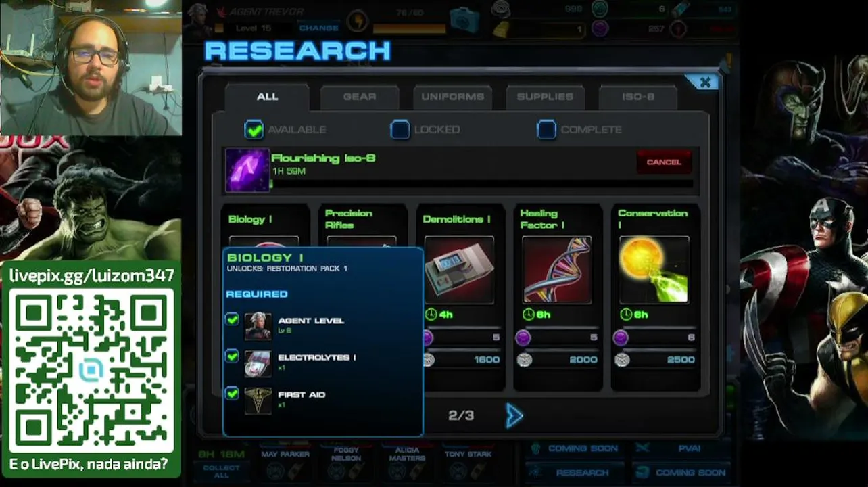Click Healing Factor I purple Iso-8 cost icon

point(523,338)
